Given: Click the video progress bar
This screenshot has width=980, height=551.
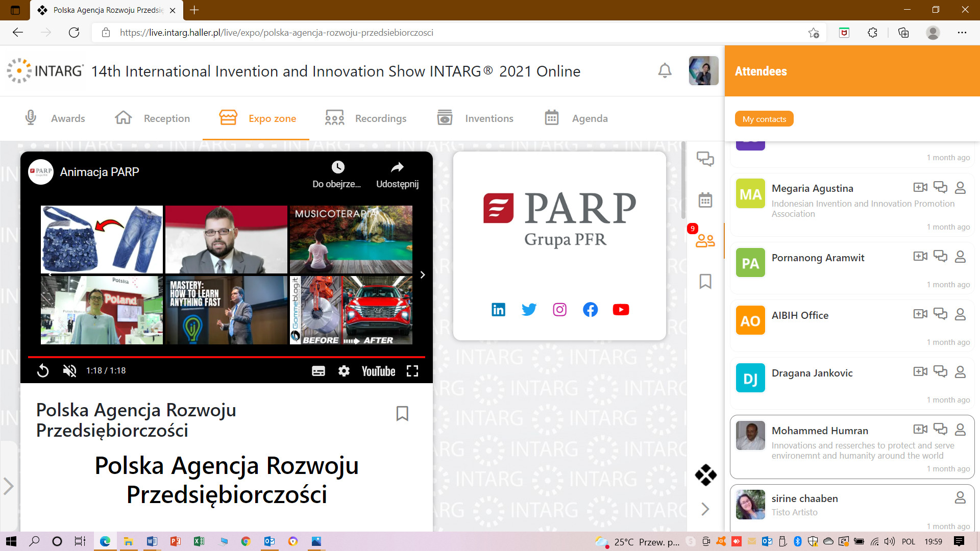Looking at the screenshot, I should click(227, 357).
